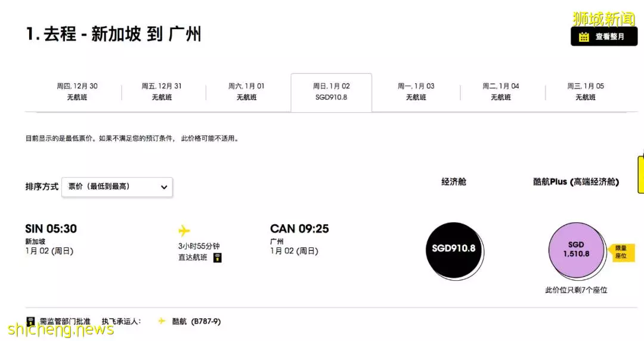Select the 周六, 1月 01 date tab
Viewport: 644px width, 341px height.
(246, 92)
